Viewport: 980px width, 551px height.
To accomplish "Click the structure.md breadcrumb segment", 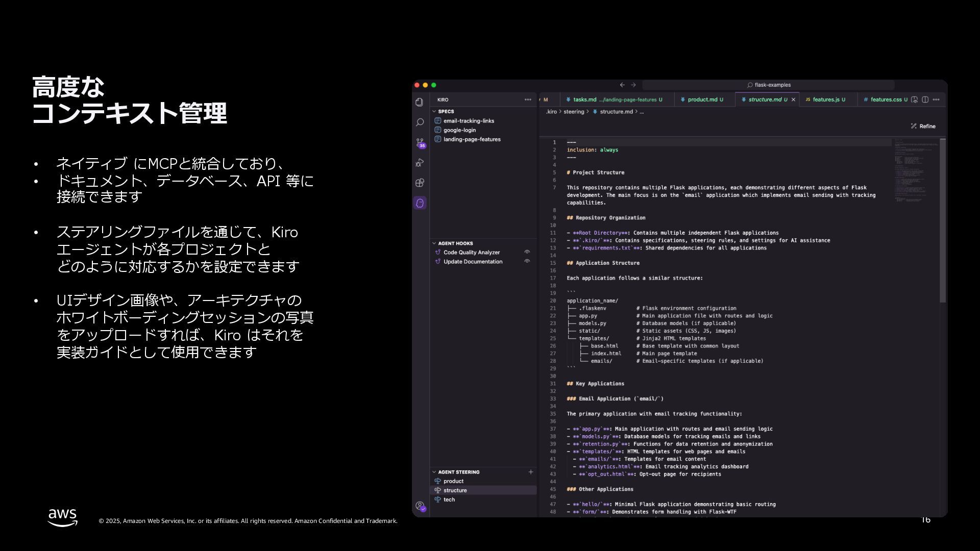I will pyautogui.click(x=612, y=112).
